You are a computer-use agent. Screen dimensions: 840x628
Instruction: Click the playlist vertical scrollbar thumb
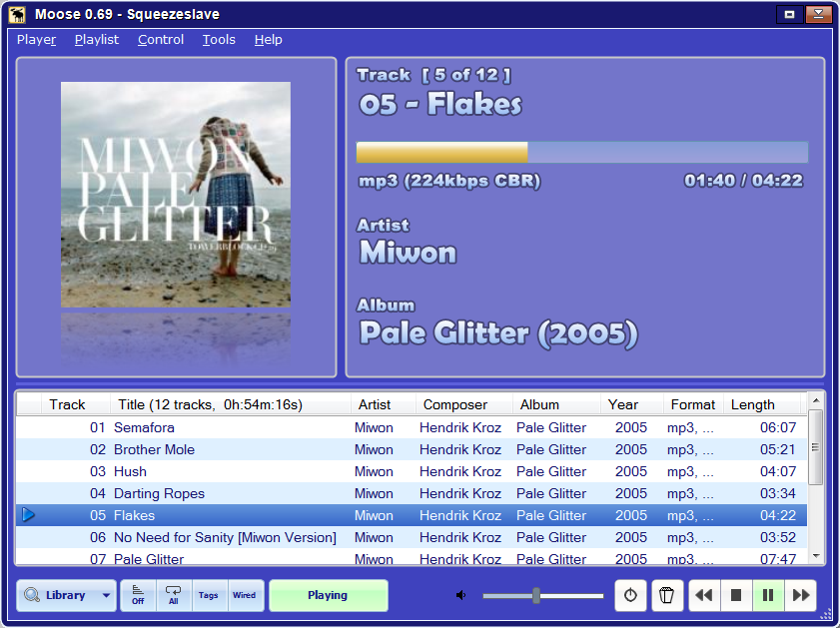tap(815, 447)
